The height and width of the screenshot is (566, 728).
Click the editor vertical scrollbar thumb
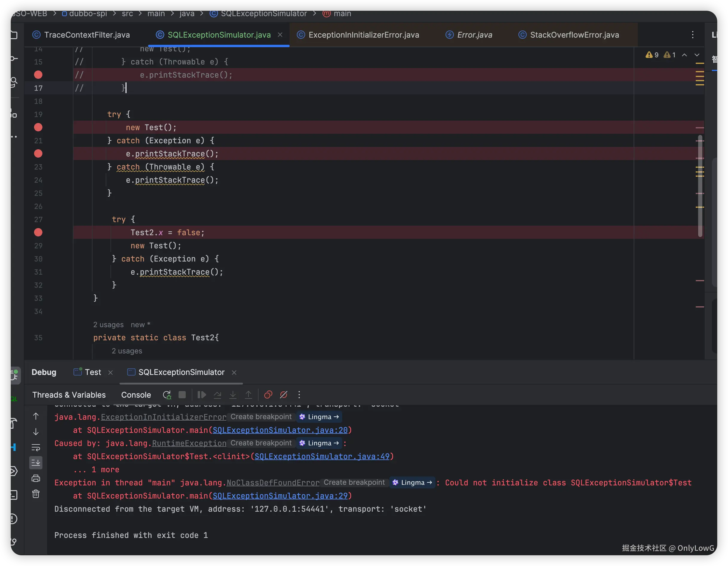(700, 187)
